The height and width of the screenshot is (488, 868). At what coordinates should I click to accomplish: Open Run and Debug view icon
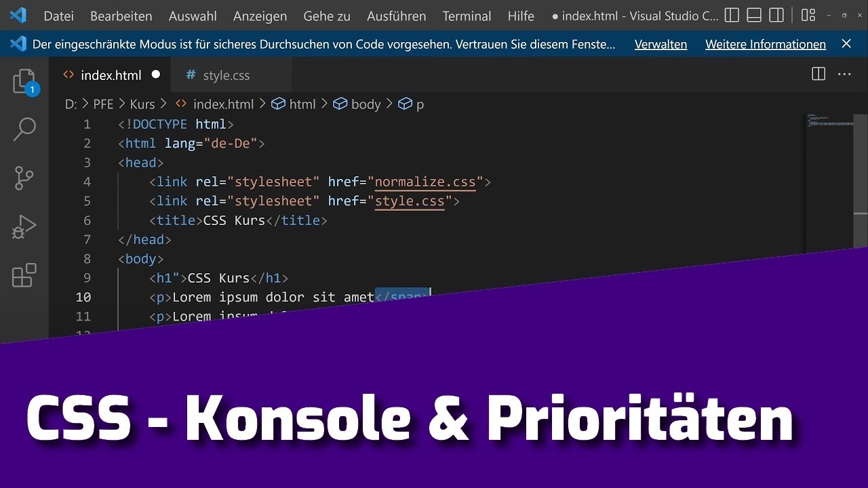24,226
